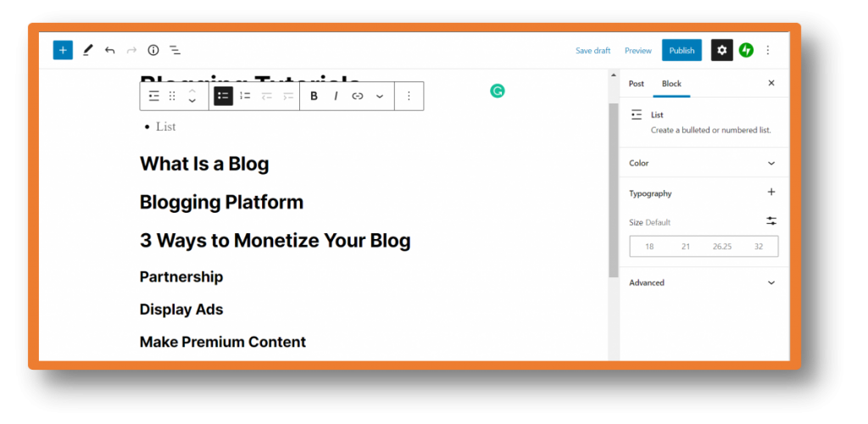Image resolution: width=868 pixels, height=424 pixels.
Task: Click the Grammarly green icon
Action: tap(498, 91)
